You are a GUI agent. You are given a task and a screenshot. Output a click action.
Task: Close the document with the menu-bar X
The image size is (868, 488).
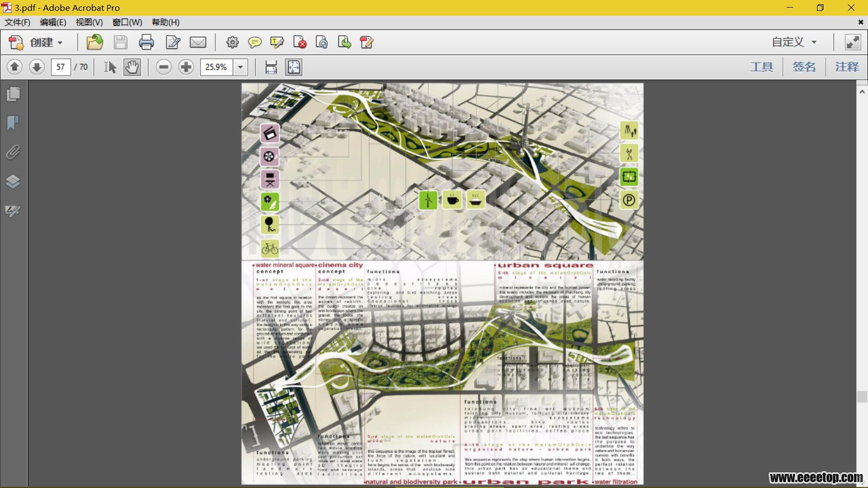[x=860, y=22]
